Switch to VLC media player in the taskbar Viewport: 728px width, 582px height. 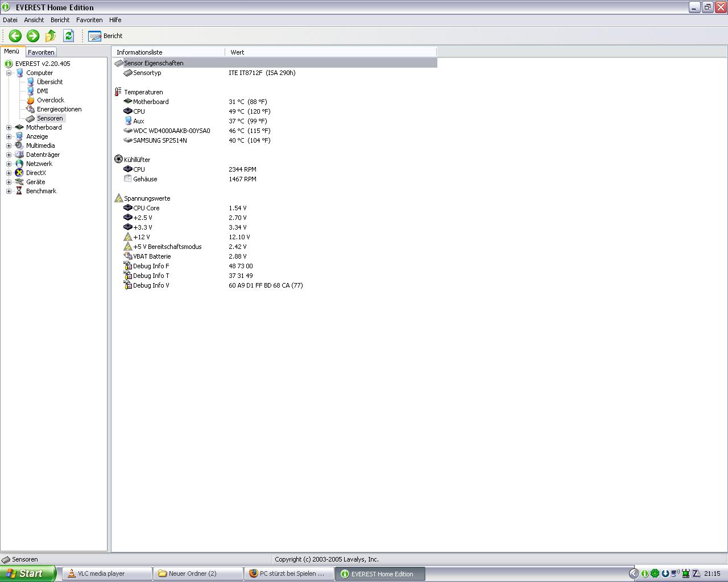pyautogui.click(x=107, y=573)
